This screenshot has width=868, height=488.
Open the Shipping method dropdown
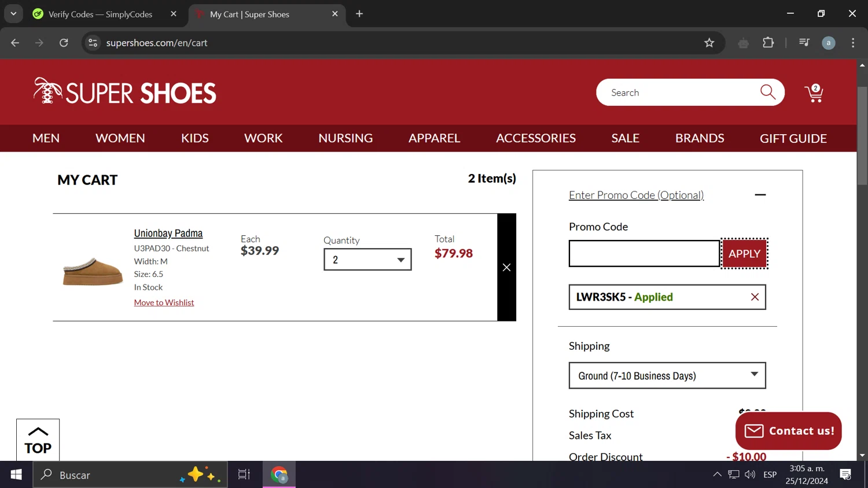667,376
